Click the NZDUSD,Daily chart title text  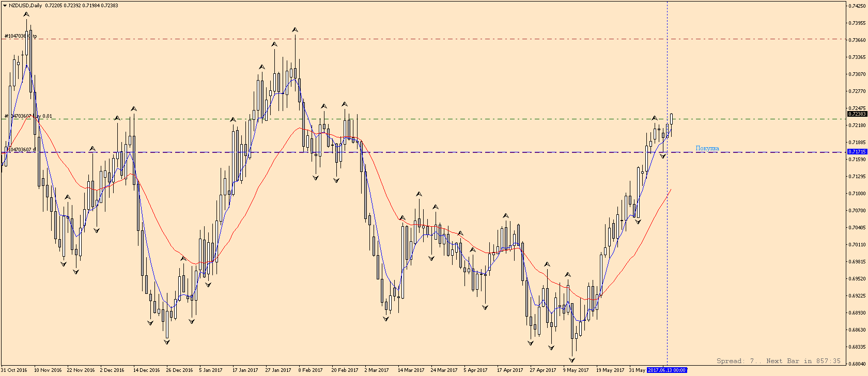[x=25, y=6]
